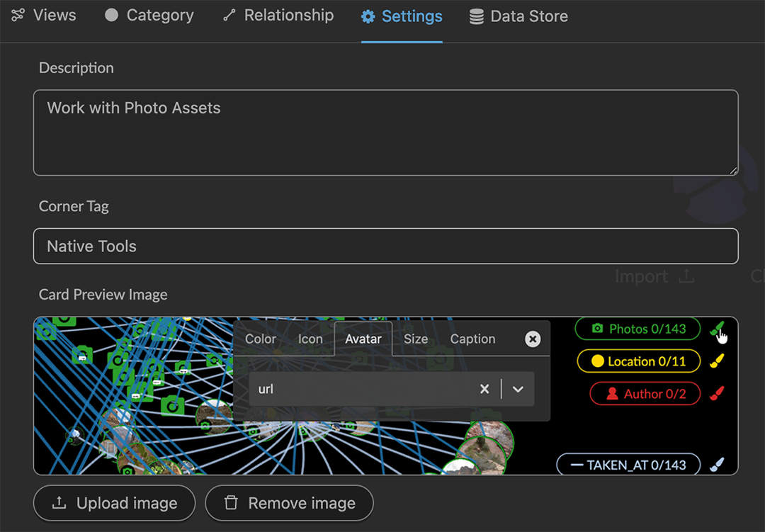Click the red Author paintbrush icon
The height and width of the screenshot is (532, 765).
tap(717, 393)
